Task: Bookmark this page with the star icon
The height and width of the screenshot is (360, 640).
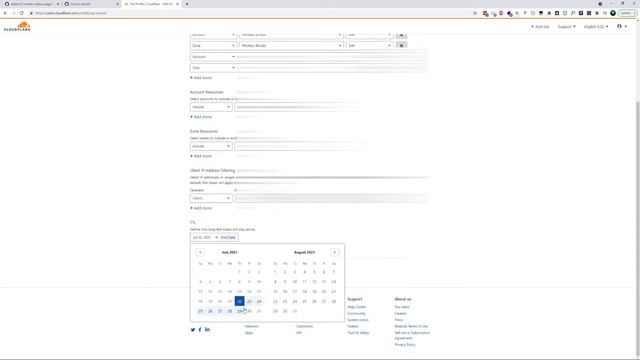Action: pos(475,13)
